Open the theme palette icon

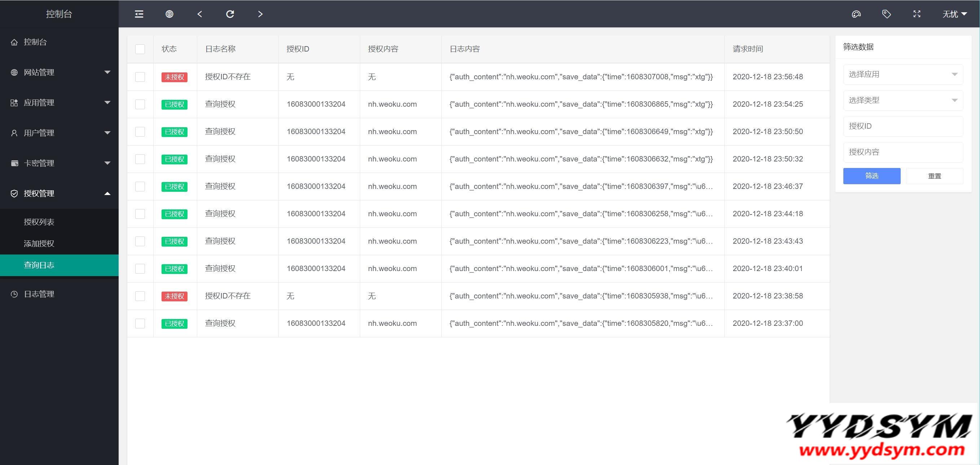tap(856, 14)
